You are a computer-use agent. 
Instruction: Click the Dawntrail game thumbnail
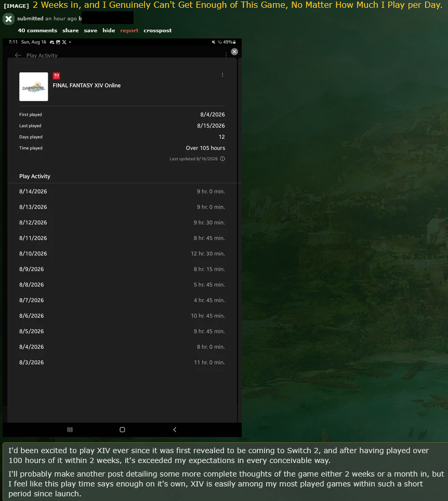33,86
